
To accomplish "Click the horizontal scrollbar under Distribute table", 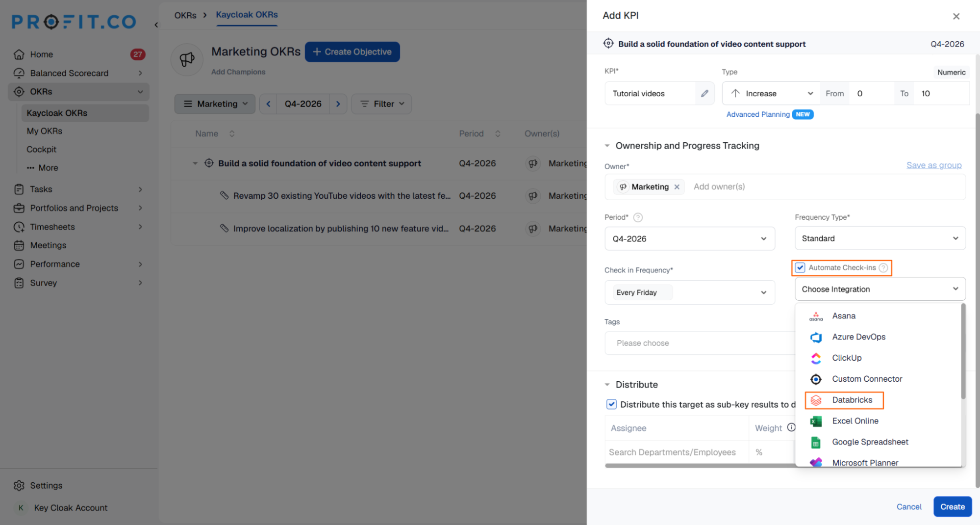I will 700,466.
